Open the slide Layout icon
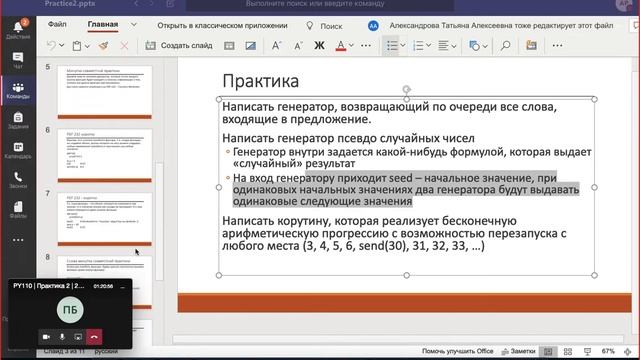The image size is (640, 360). [229, 46]
